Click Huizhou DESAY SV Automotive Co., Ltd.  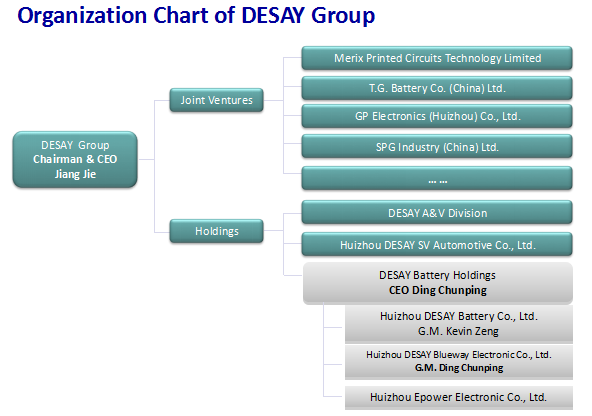pos(437,245)
